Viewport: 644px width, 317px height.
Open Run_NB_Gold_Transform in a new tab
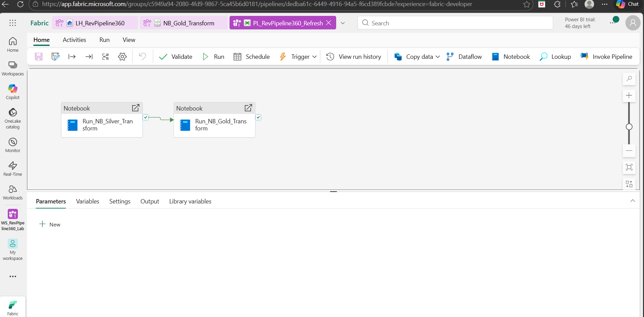[x=248, y=108]
